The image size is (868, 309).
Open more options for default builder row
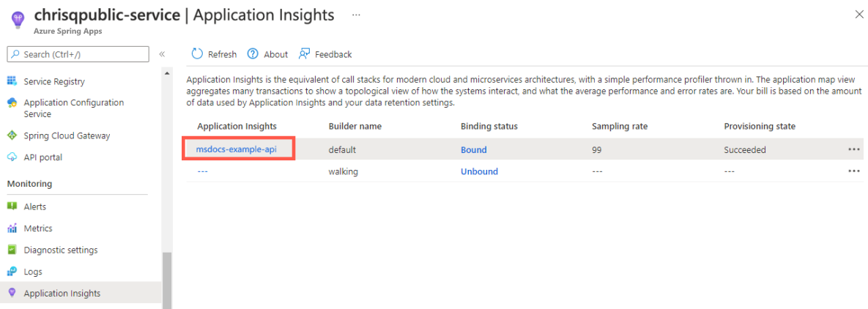pyautogui.click(x=853, y=149)
